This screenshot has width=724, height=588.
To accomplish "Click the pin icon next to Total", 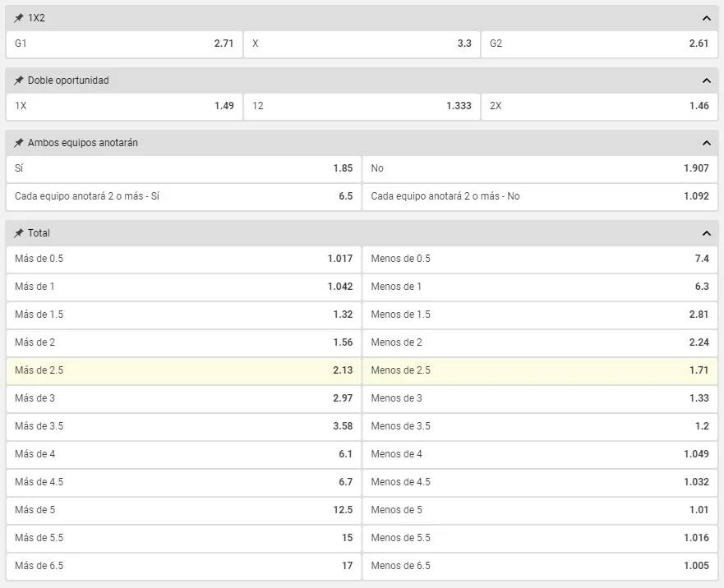I will pos(19,233).
